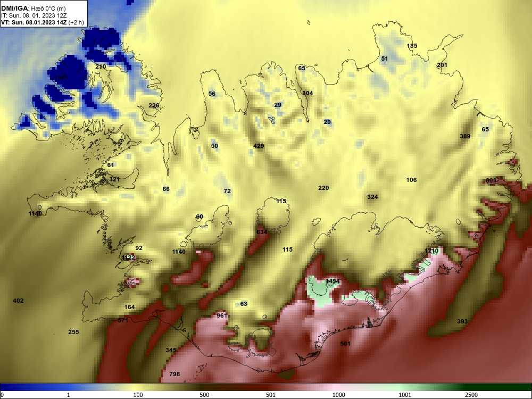Select the map value 803

tap(491, 180)
